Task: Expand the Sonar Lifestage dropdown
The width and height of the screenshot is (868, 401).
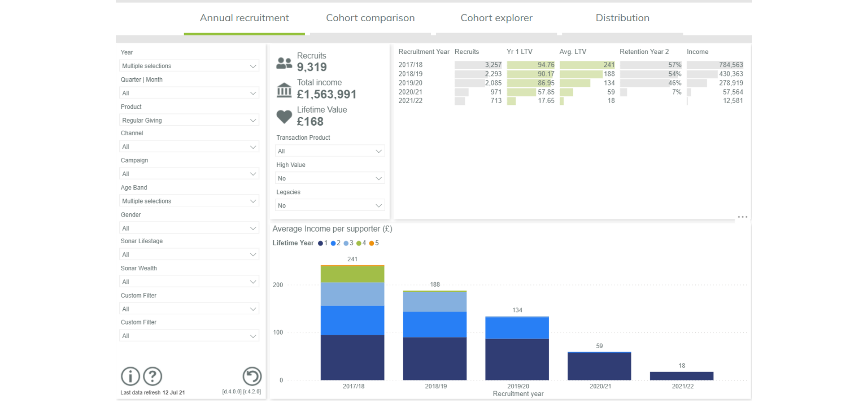Action: (189, 255)
